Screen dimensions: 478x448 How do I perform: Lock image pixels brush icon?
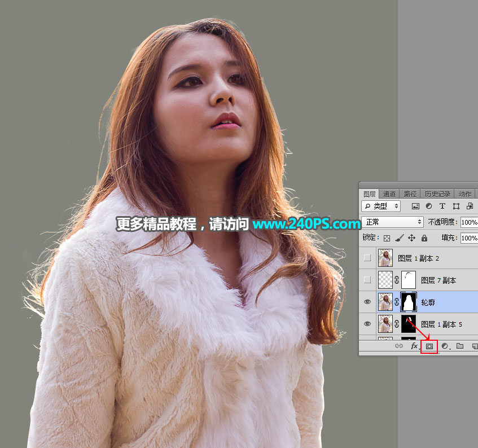point(399,238)
